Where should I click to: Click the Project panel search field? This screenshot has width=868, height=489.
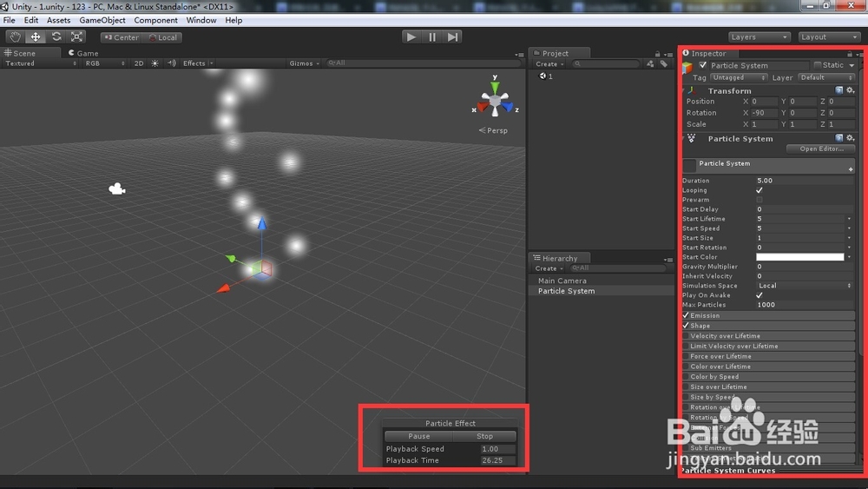click(x=605, y=64)
